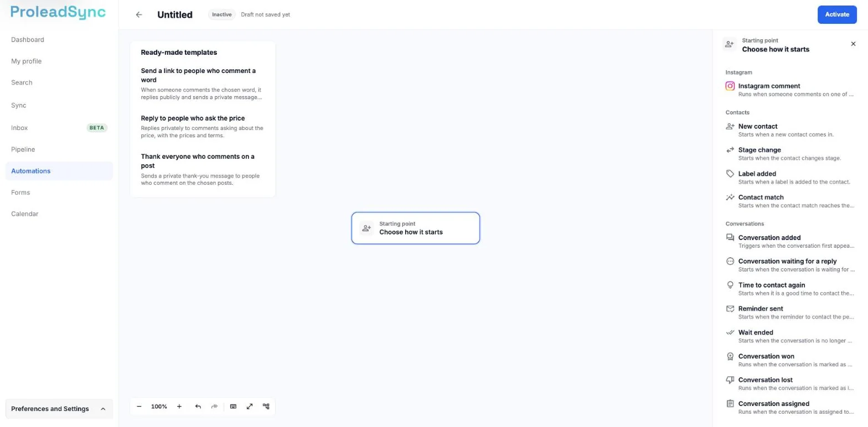This screenshot has width=868, height=427.
Task: Choose the Instagram comment trigger
Action: [790, 90]
